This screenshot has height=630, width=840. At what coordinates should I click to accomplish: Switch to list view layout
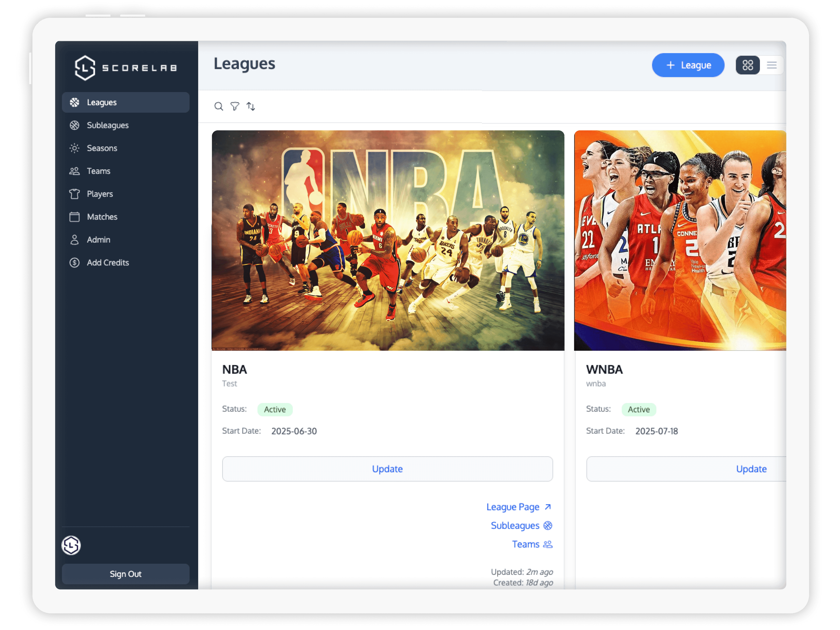tap(771, 65)
